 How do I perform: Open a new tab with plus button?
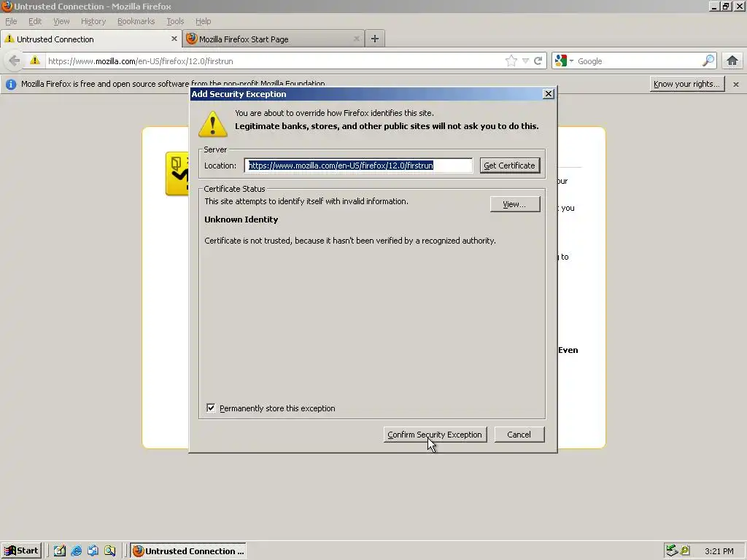click(x=375, y=39)
